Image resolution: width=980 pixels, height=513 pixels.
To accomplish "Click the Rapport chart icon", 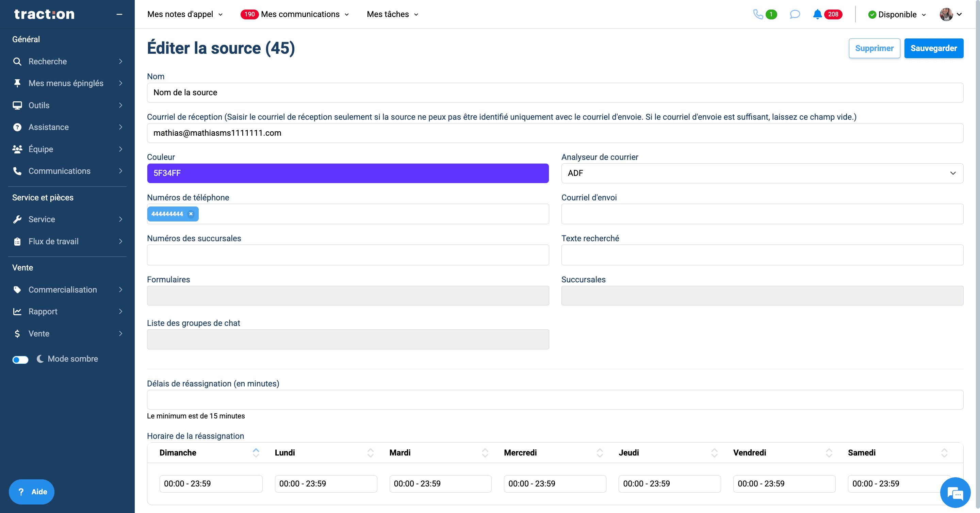I will (x=17, y=312).
